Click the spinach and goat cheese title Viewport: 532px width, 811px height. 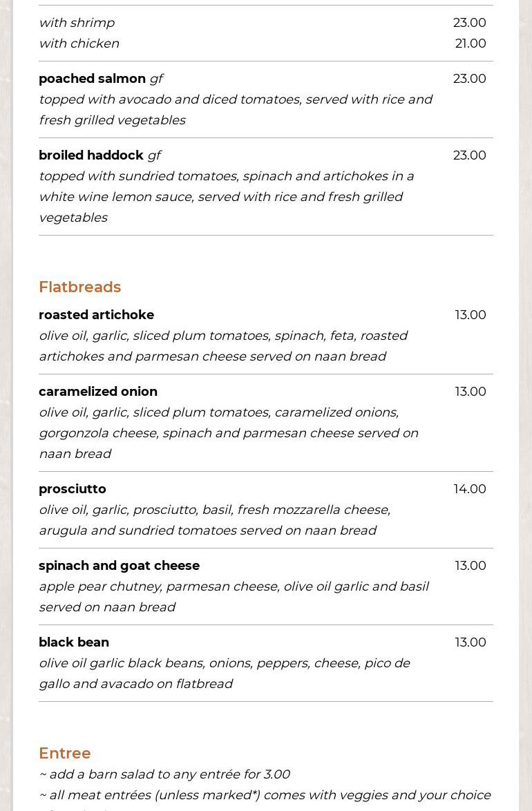click(x=119, y=566)
